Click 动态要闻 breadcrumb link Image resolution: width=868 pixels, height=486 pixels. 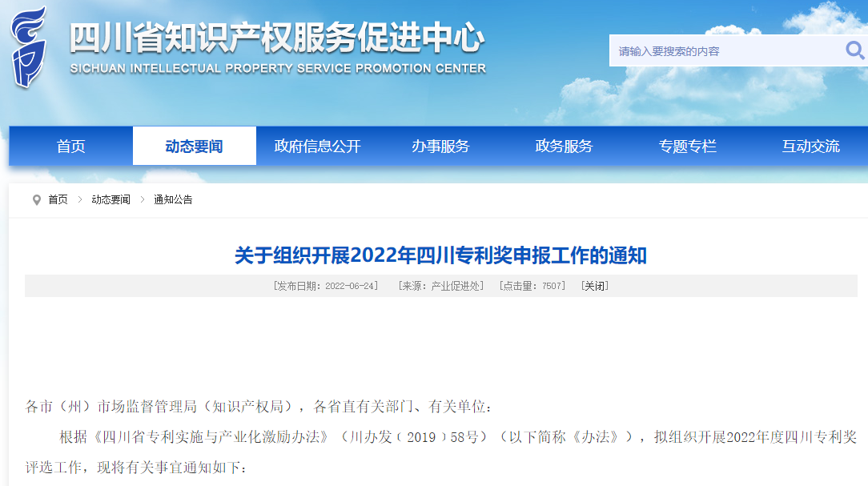(x=111, y=199)
